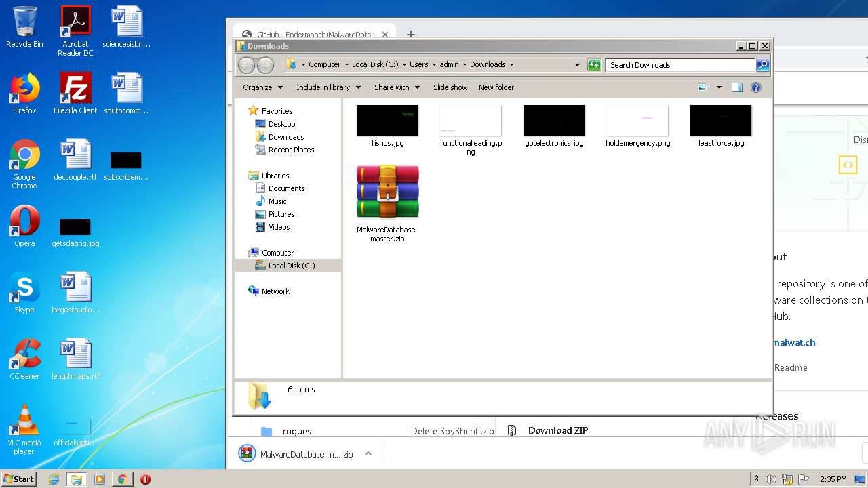Open FileZilla Client shortcut
The width and height of the screenshot is (868, 488).
coord(75,94)
